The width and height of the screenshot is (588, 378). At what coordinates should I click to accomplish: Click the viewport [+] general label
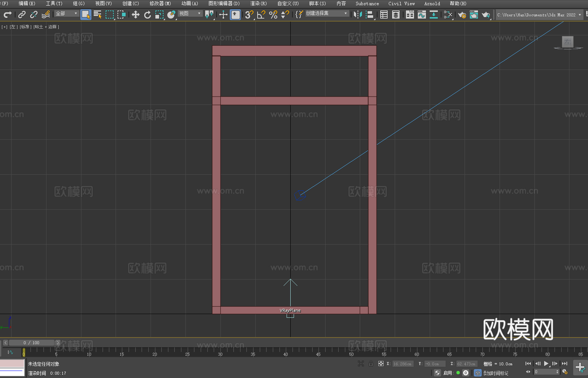[4, 27]
